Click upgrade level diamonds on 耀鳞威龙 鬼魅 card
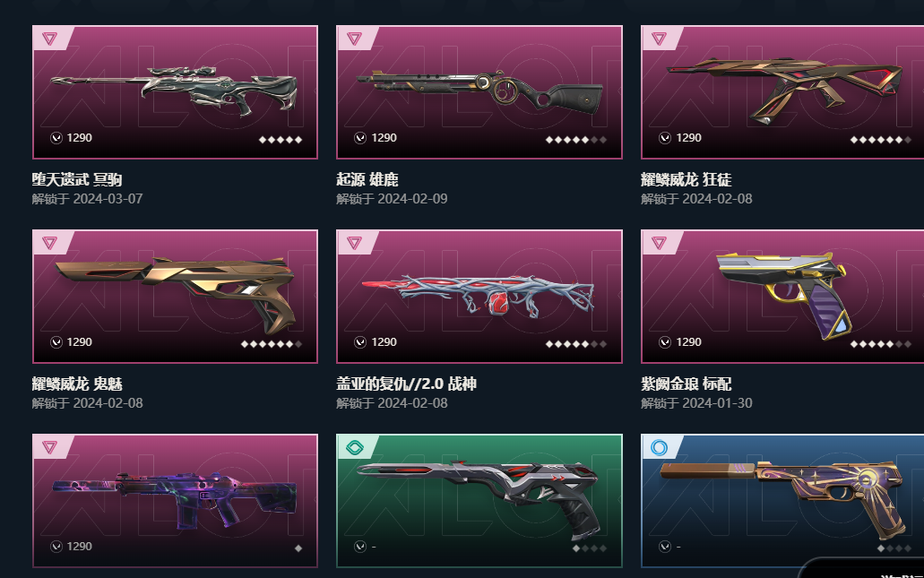924x578 pixels. pos(272,344)
